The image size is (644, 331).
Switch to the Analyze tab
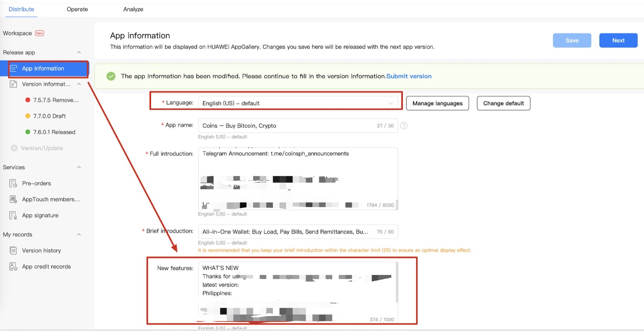click(133, 9)
